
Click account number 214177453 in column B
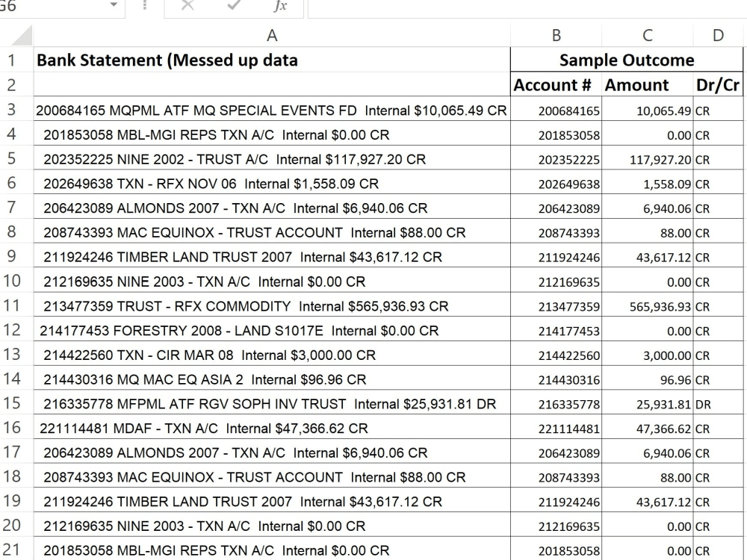click(x=556, y=329)
